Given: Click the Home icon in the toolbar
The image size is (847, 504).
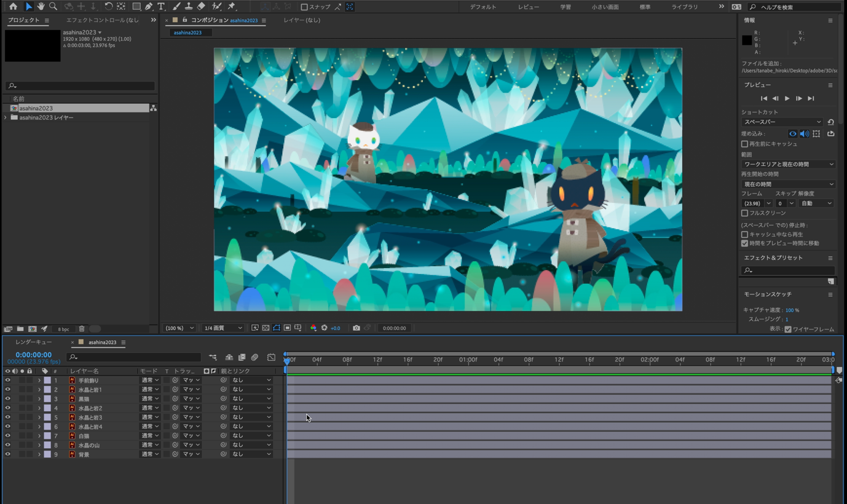Looking at the screenshot, I should [x=13, y=6].
